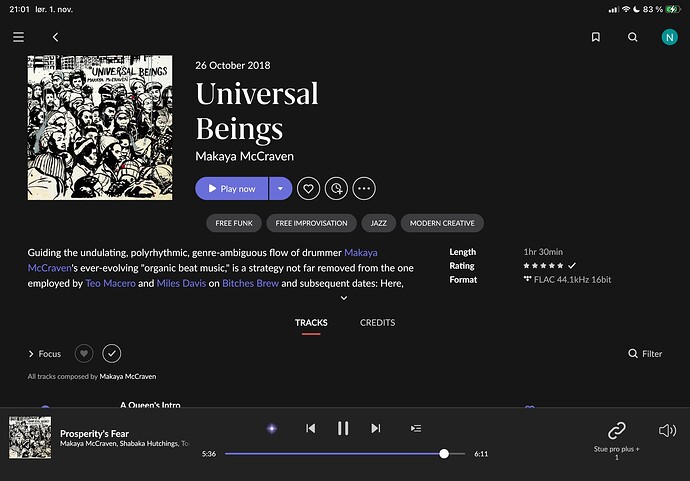Expand the Focus options
The height and width of the screenshot is (481, 690).
point(44,354)
